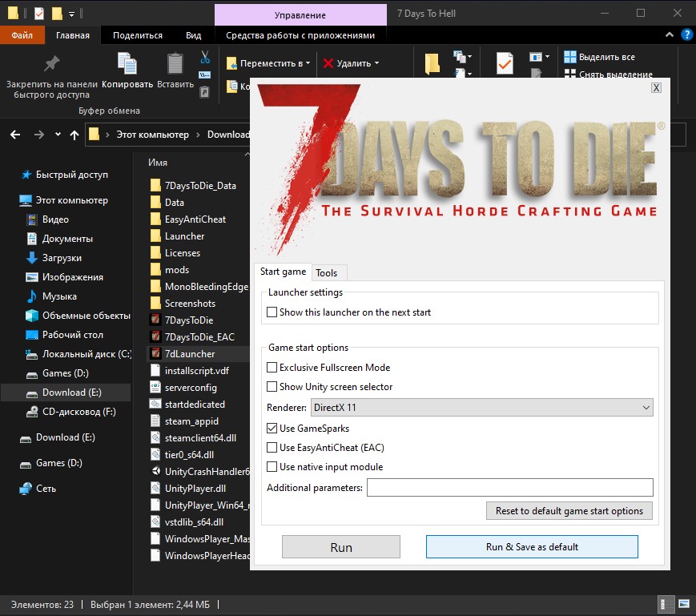696x616 pixels.
Task: Switch to details view icon in status bar
Action: pyautogui.click(x=666, y=605)
